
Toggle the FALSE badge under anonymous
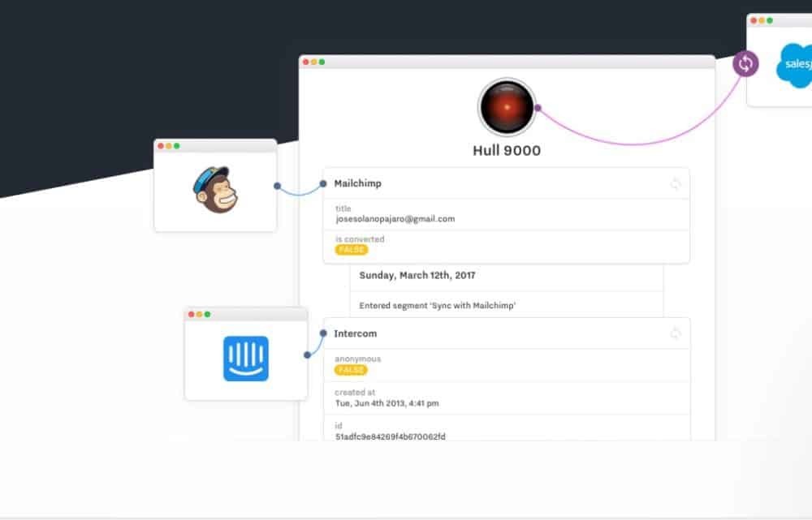coord(351,370)
